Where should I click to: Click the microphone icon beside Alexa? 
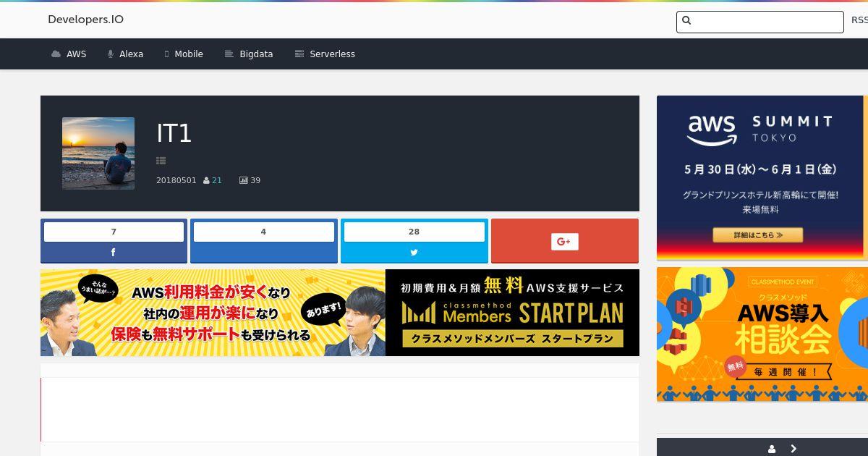(x=111, y=54)
